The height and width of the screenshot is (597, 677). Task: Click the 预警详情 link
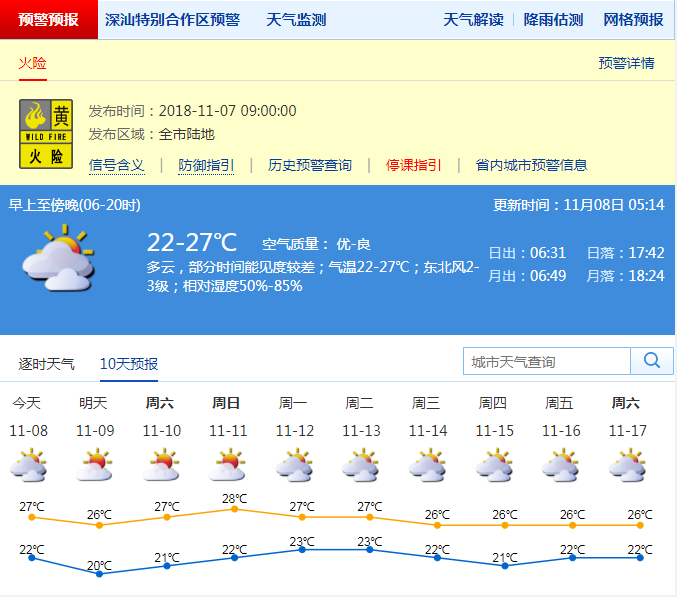pyautogui.click(x=626, y=63)
